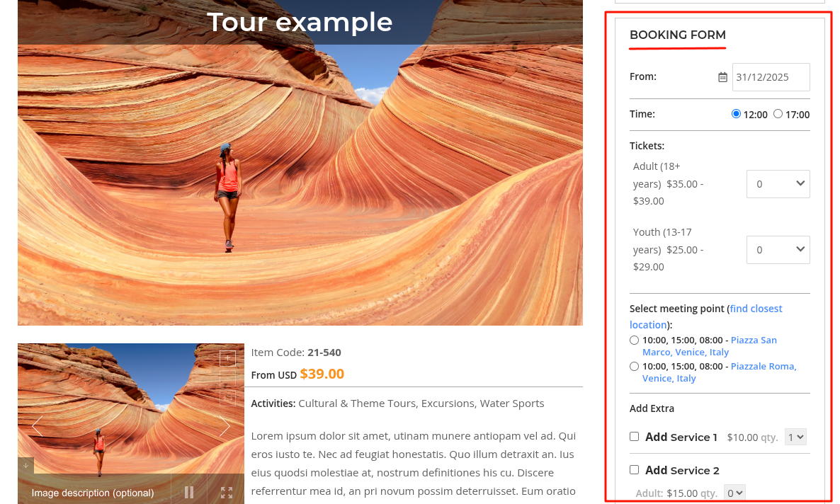
Task: Tick the Add Service 2 checkbox
Action: (x=634, y=469)
